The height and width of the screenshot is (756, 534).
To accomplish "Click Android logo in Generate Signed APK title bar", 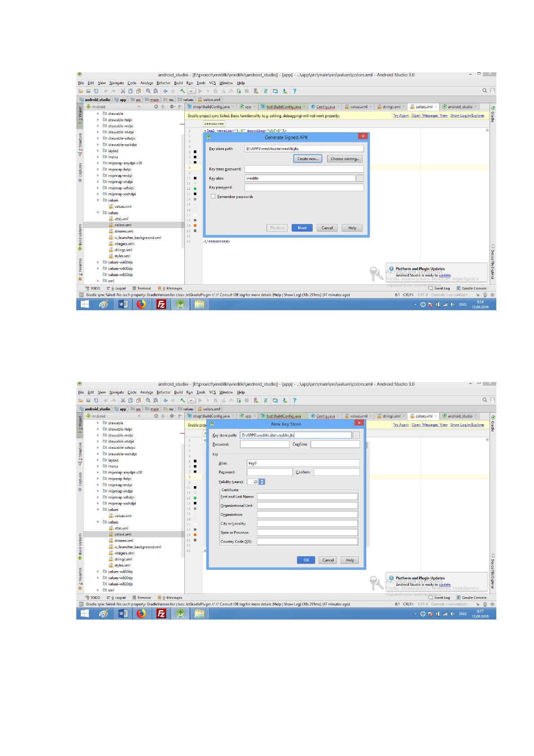I will click(x=209, y=137).
